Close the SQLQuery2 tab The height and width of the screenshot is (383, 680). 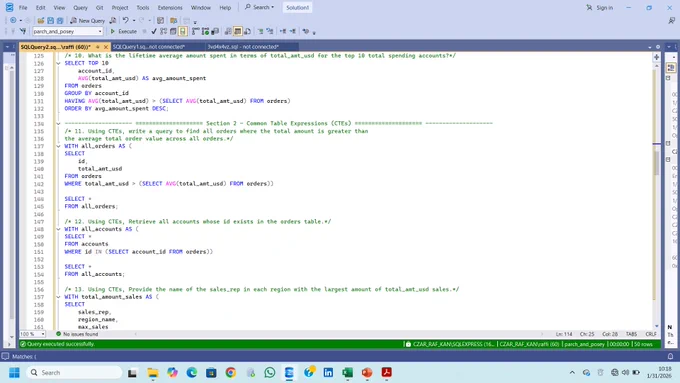[x=105, y=46]
